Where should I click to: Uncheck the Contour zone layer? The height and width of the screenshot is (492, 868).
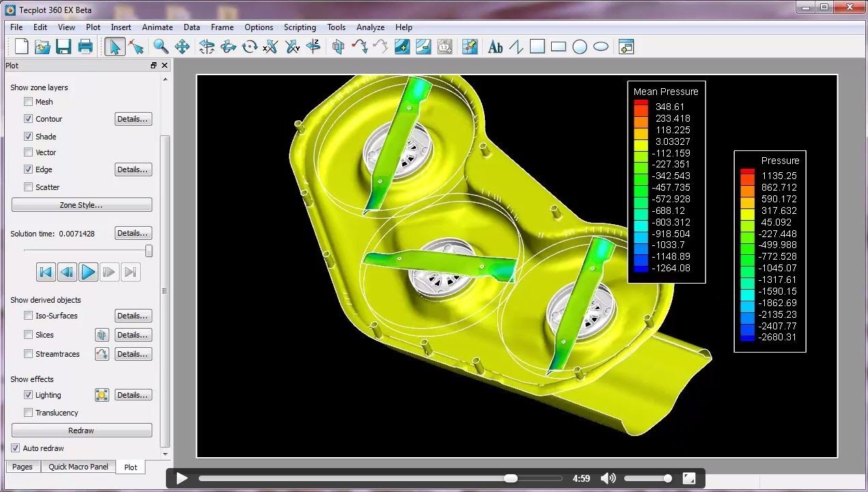28,119
